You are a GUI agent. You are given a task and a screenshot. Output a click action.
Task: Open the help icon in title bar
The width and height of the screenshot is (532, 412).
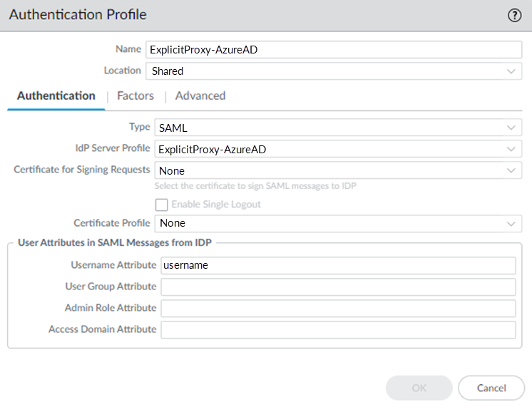coord(514,16)
